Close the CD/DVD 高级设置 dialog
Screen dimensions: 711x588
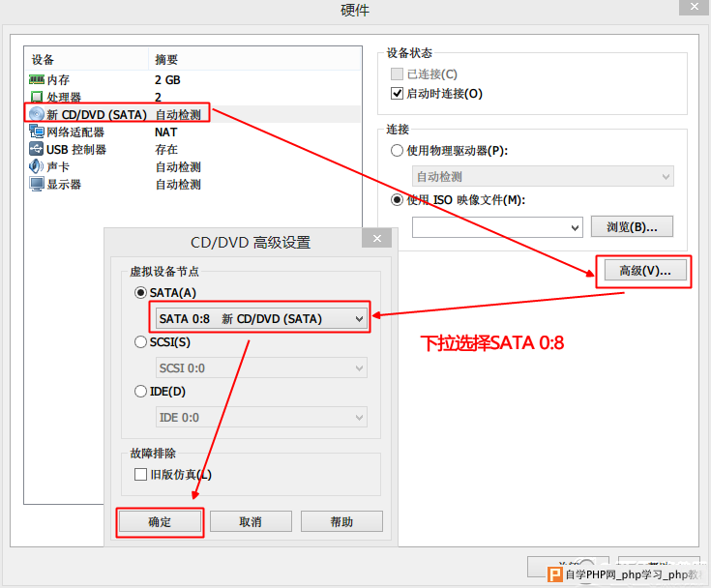coord(377,238)
